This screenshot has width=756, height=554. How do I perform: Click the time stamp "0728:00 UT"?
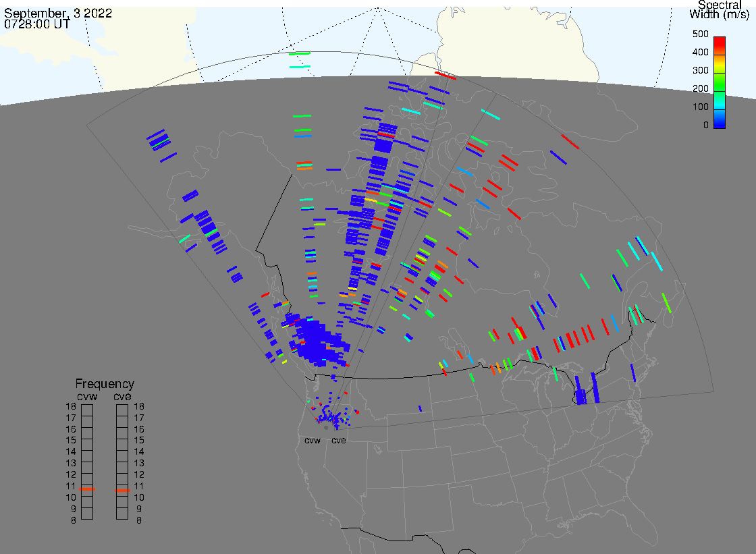(x=37, y=24)
